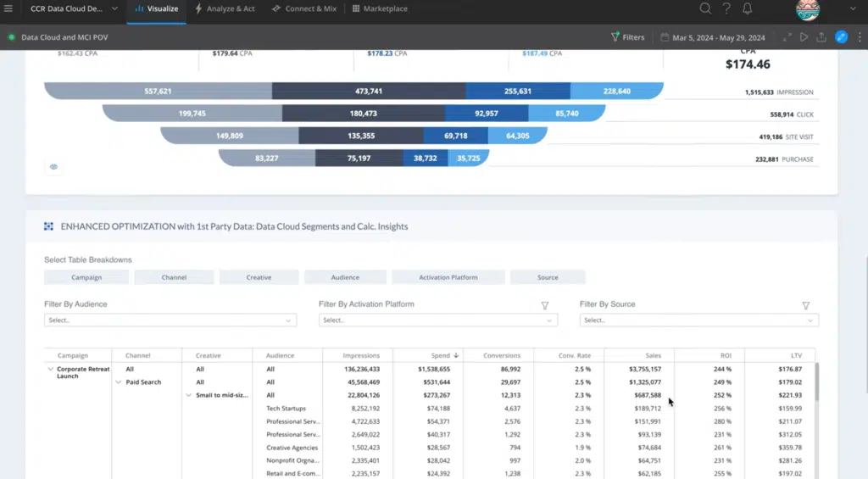
Task: Click the Activation Platform filter funnel icon
Action: coord(545,305)
